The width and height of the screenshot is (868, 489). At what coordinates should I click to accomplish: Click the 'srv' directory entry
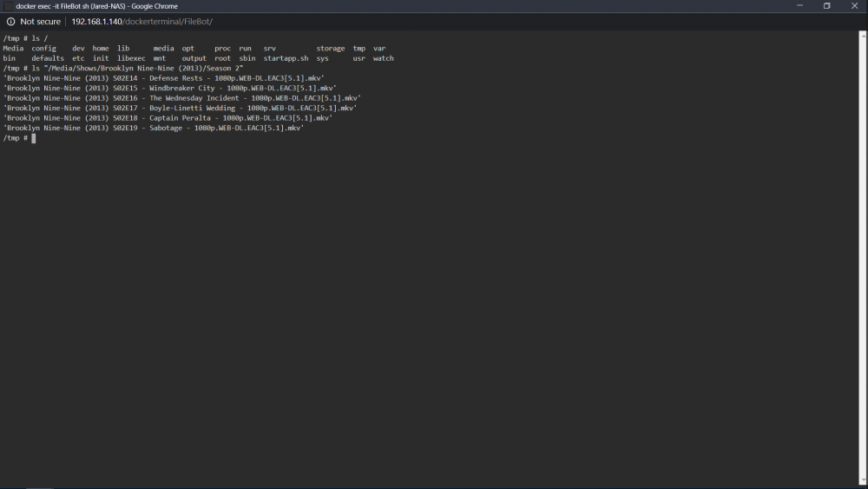coord(270,48)
